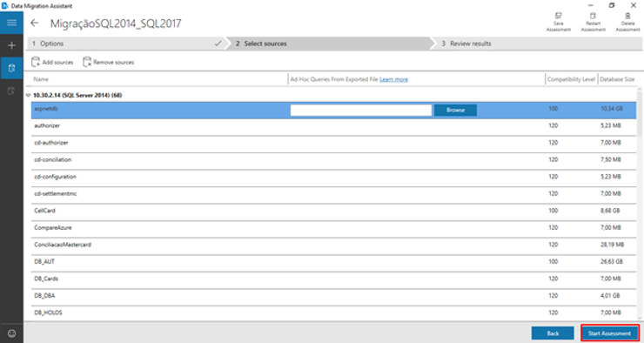Select the cd-conciliation database row
The image size is (644, 343).
334,161
